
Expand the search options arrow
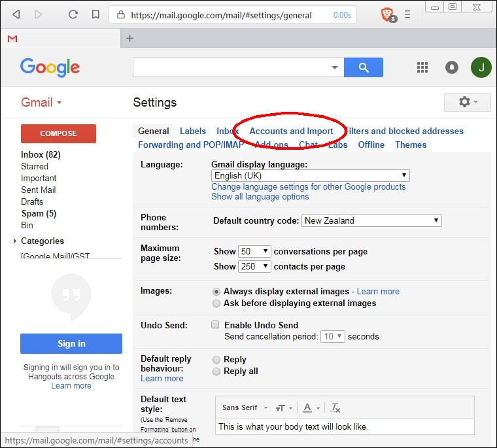tap(334, 67)
